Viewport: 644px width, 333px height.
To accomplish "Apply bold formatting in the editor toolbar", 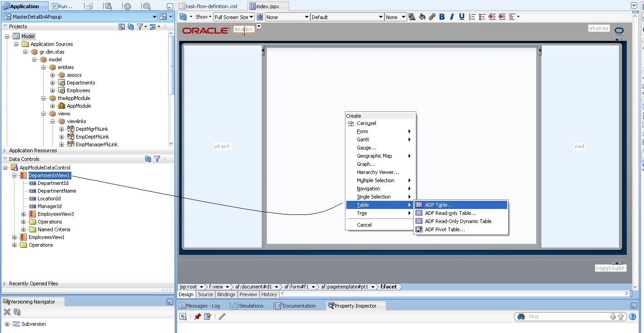I will tap(442, 16).
